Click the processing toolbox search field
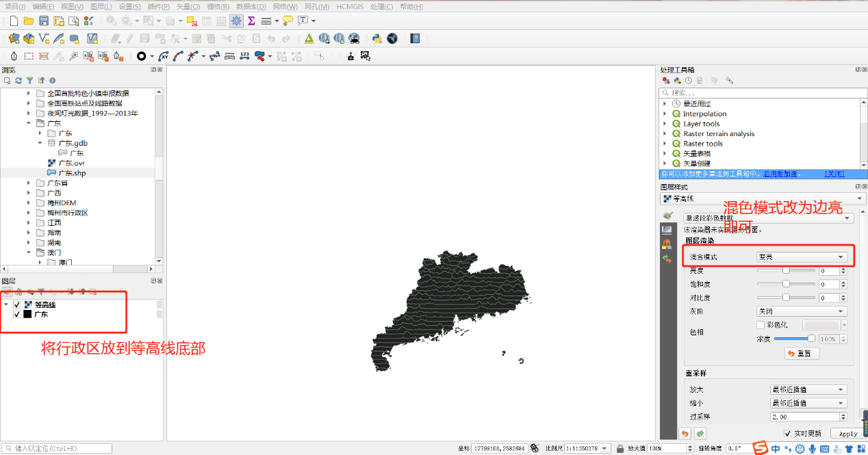This screenshot has width=868, height=455. tap(760, 92)
